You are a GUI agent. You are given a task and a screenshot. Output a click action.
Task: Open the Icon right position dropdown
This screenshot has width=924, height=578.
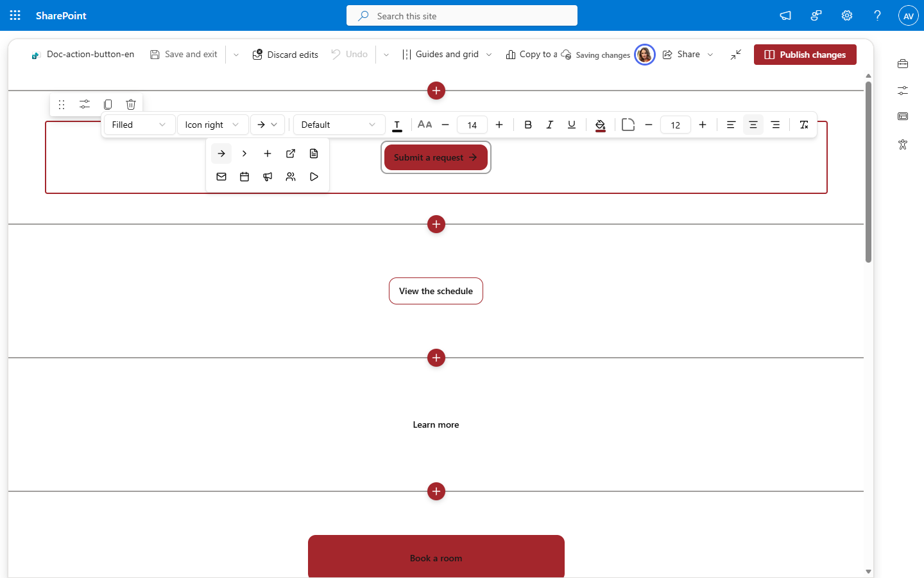212,125
